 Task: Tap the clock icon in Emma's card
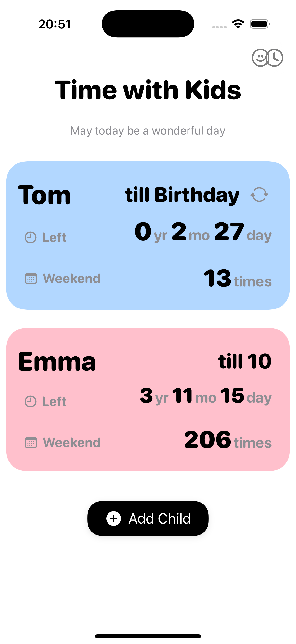click(x=30, y=402)
